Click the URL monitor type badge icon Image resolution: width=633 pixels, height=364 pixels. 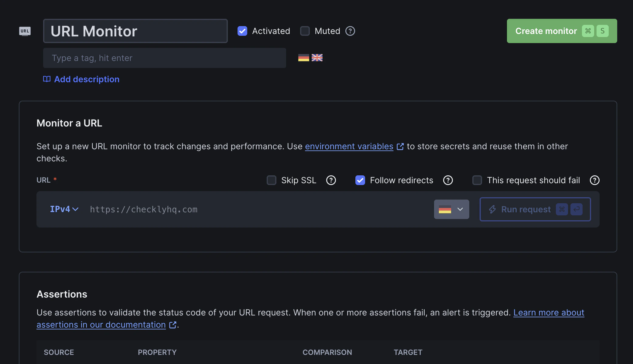[x=25, y=31]
